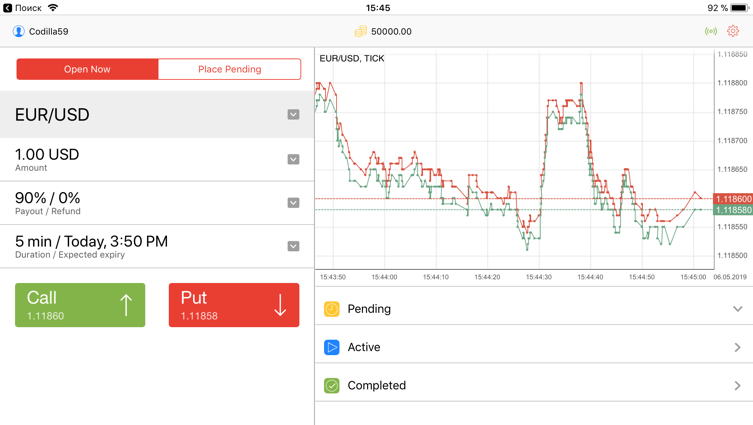Screen dimensions: 753x425
Task: Switch to Place Pending mode
Action: click(x=230, y=69)
